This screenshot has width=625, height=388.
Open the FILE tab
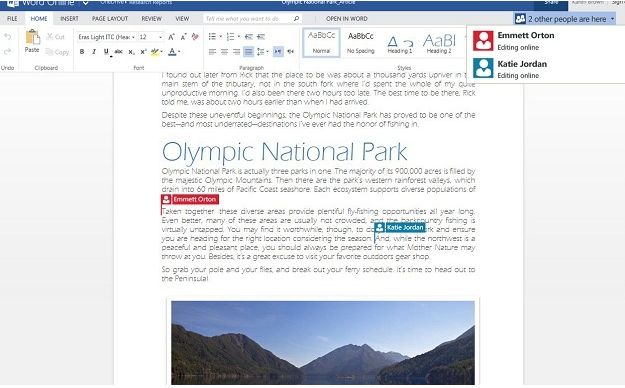click(12, 19)
